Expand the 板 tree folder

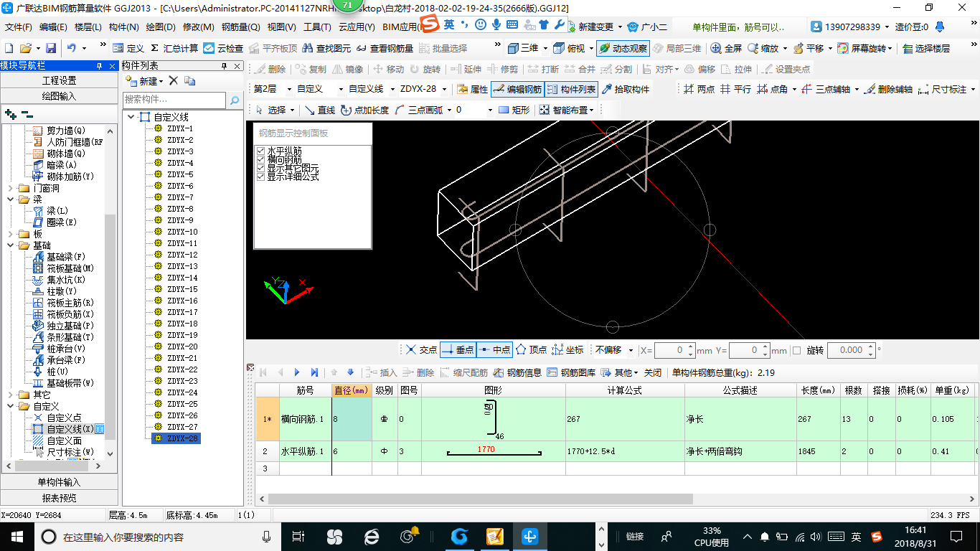[11, 234]
